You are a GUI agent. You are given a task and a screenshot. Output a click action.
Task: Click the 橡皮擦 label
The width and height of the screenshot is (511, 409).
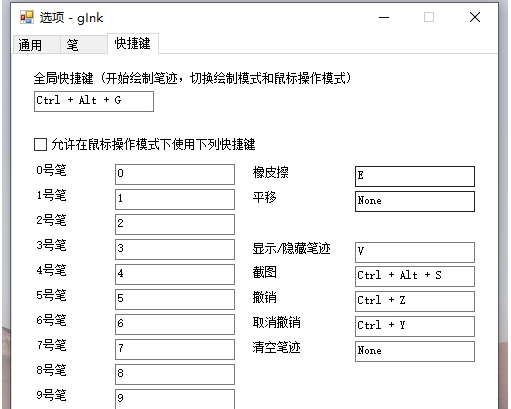tap(271, 173)
